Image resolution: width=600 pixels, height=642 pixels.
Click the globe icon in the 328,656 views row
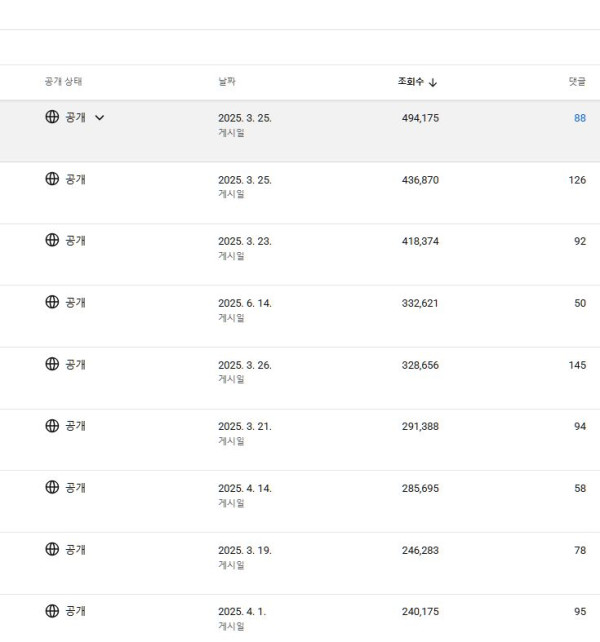[x=52, y=364]
